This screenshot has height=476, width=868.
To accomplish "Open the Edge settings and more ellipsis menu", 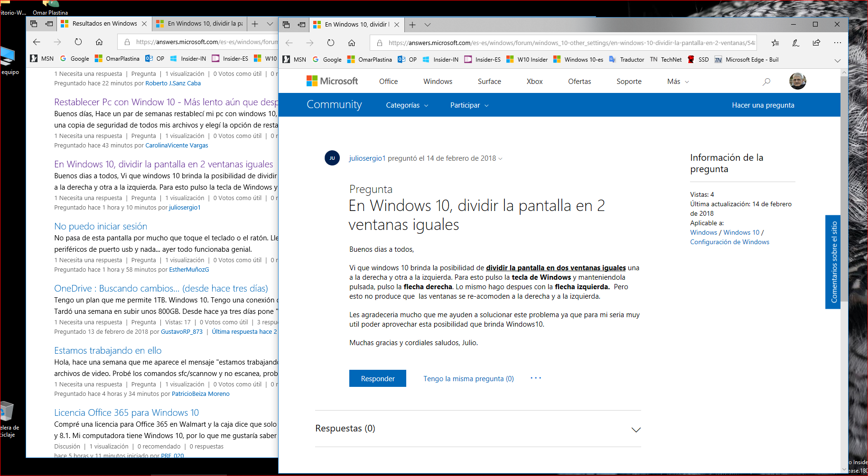I will click(x=837, y=43).
